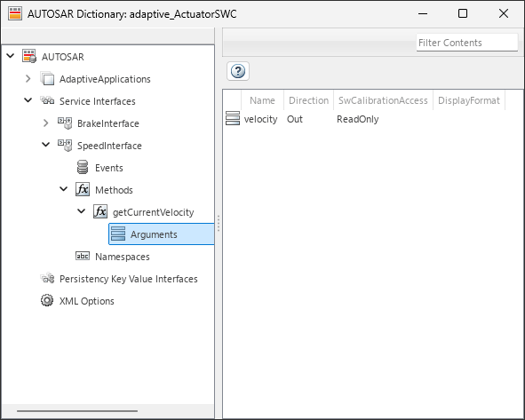Screen dimensions: 525x420
Task: Select AdaptiveApplications in the tree
Action: tap(105, 79)
